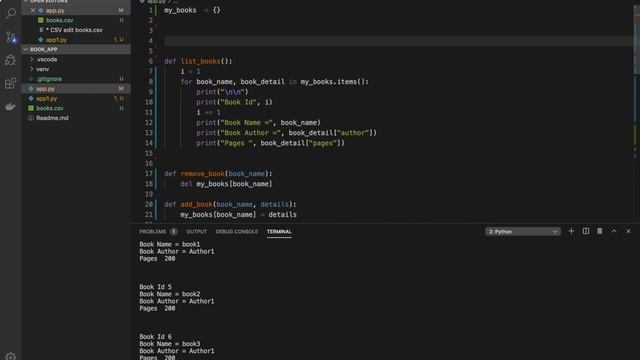Click 'Book Name = book2' in terminal
Screen dimensions: 640x360
170,294
